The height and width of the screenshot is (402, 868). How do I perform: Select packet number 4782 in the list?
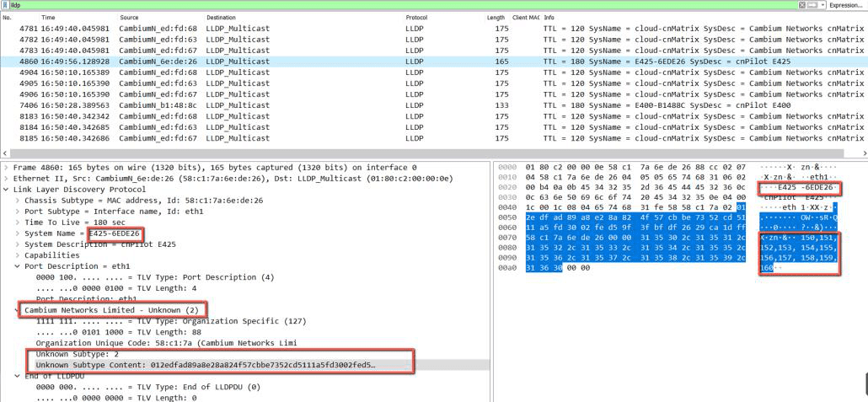point(433,40)
